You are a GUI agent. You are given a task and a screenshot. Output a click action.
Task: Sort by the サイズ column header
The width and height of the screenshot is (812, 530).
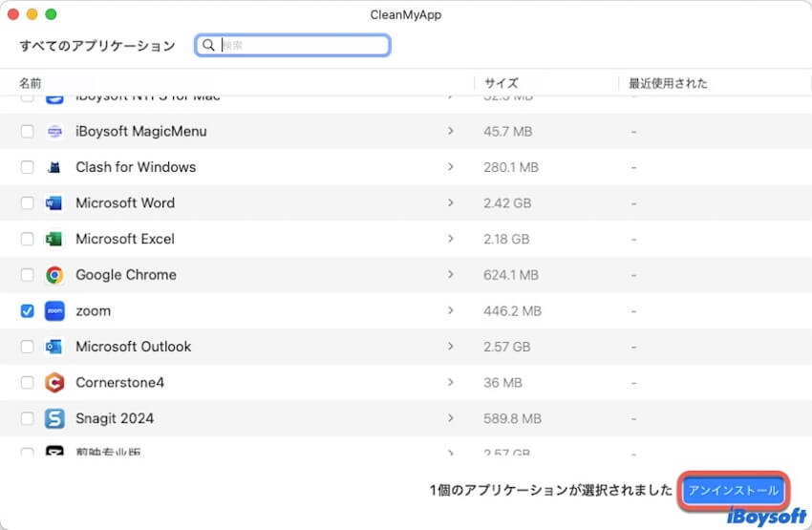501,83
